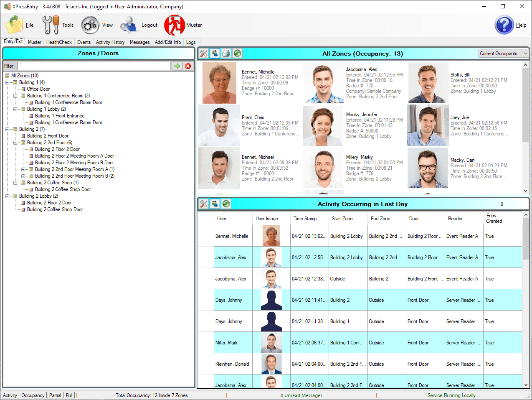This screenshot has height=400, width=532.
Task: Click the printer icon in All Zones toolbar
Action: click(x=226, y=54)
